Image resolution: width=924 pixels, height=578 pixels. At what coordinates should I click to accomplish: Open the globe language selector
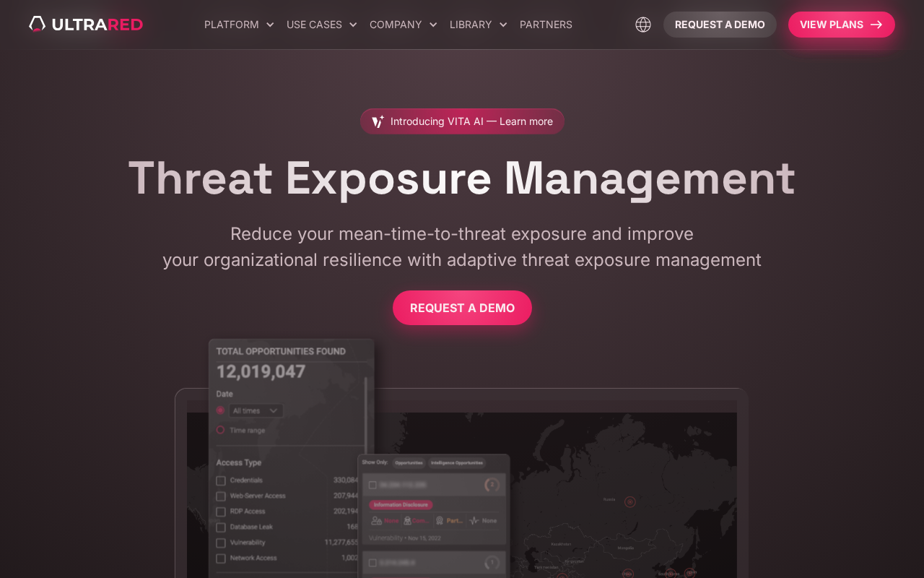[x=643, y=25]
